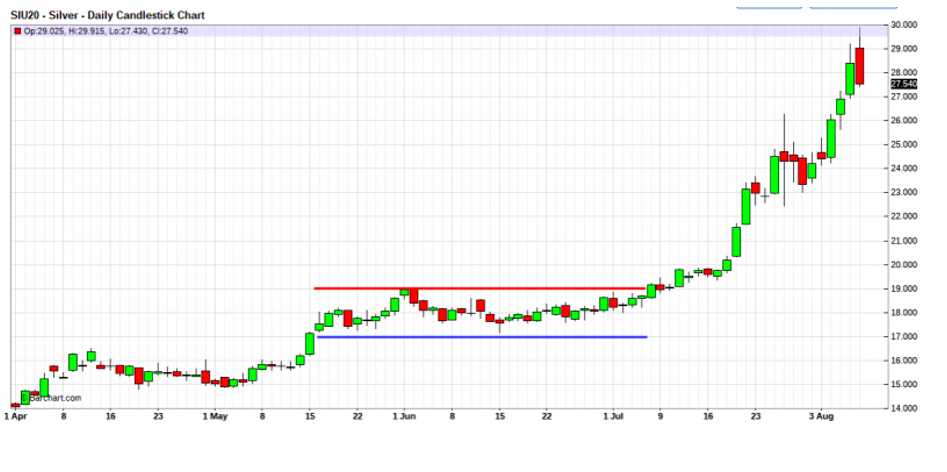Viewport: 947px width, 472px height.
Task: Click the 17.000 price axis label
Action: coord(904,337)
